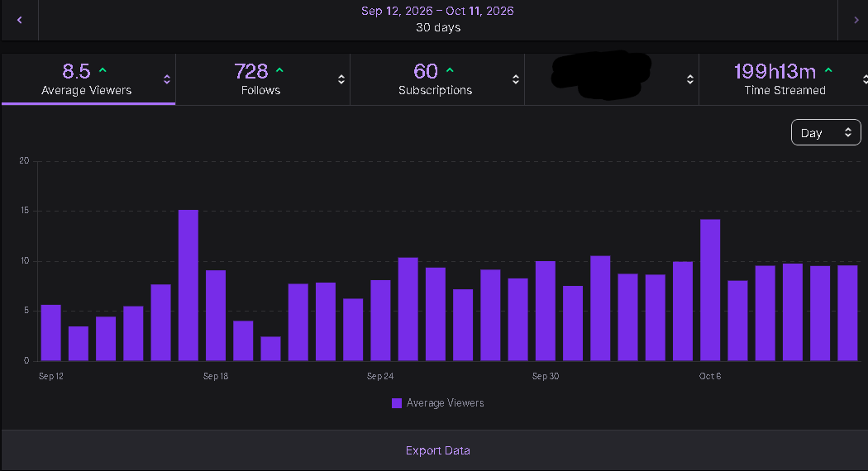Viewport: 868px width, 471px height.
Task: Go to the next date range arrow
Action: coord(856,20)
